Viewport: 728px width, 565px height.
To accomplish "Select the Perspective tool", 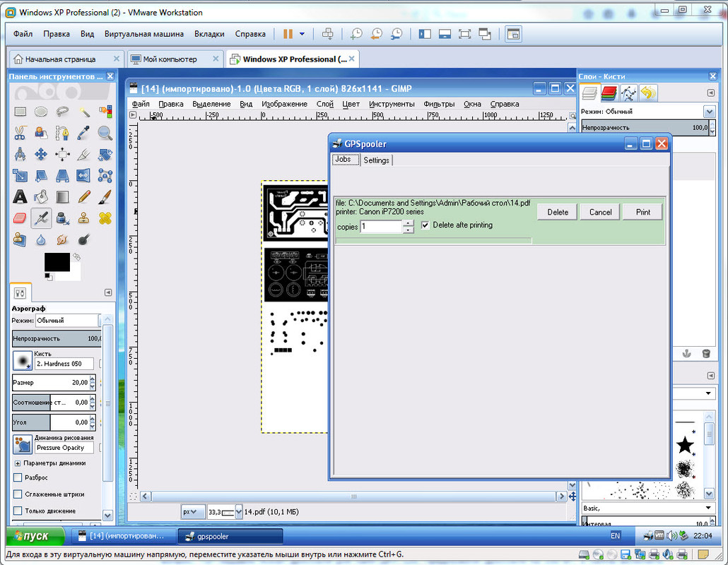I will (x=62, y=176).
